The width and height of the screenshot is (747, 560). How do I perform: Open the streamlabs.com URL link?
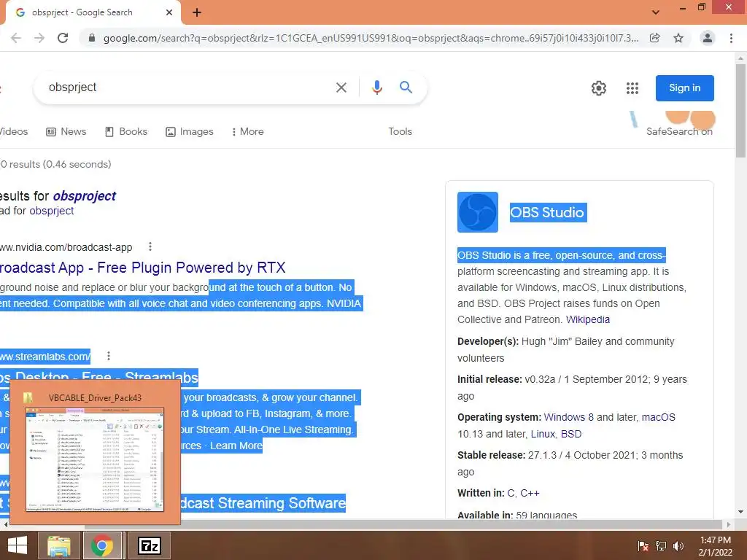tap(45, 356)
